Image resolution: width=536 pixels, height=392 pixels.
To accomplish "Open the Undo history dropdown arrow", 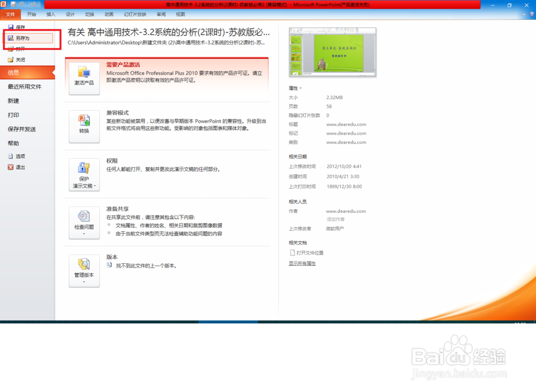I will [27, 4].
